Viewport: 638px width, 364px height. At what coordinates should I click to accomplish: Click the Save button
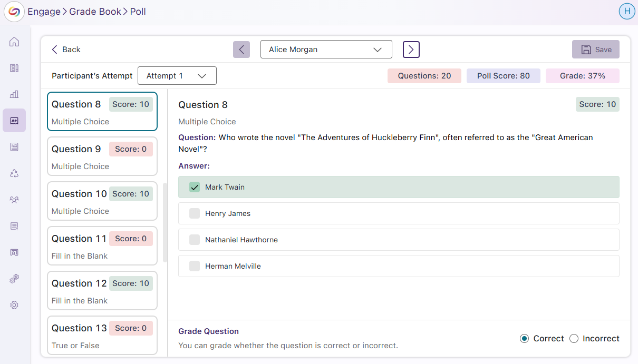click(x=596, y=50)
